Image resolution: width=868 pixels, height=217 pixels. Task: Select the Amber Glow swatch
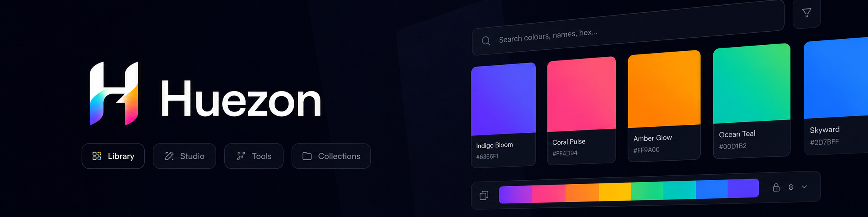click(664, 106)
